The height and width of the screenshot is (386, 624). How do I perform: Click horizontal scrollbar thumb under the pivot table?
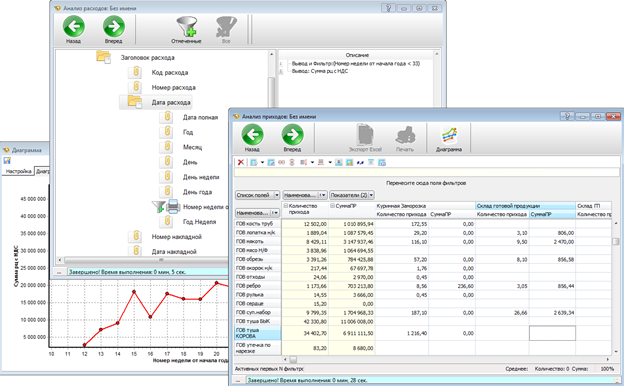[x=293, y=360]
